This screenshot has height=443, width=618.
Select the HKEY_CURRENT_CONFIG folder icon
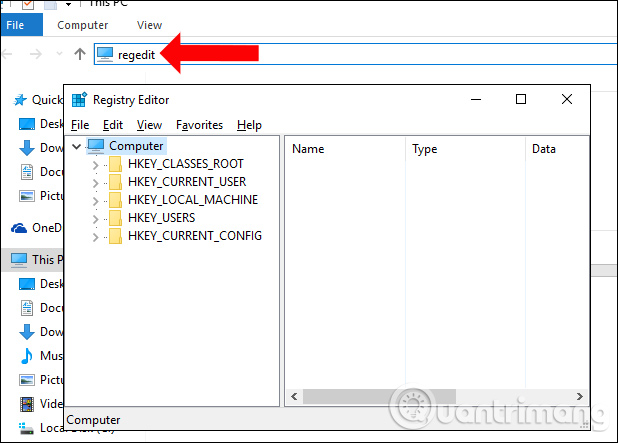[x=115, y=236]
